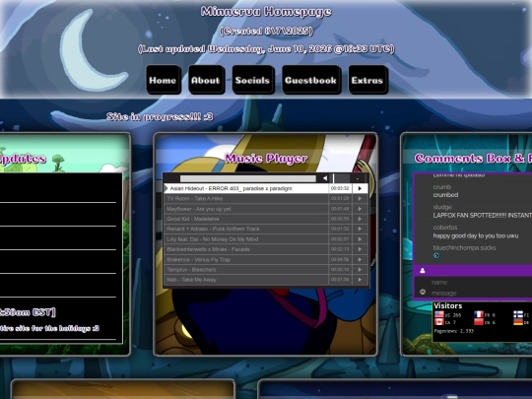Viewport: 532px width, 399px height.
Task: Play Brakence - Venus Fly Trap
Action: pyautogui.click(x=360, y=259)
